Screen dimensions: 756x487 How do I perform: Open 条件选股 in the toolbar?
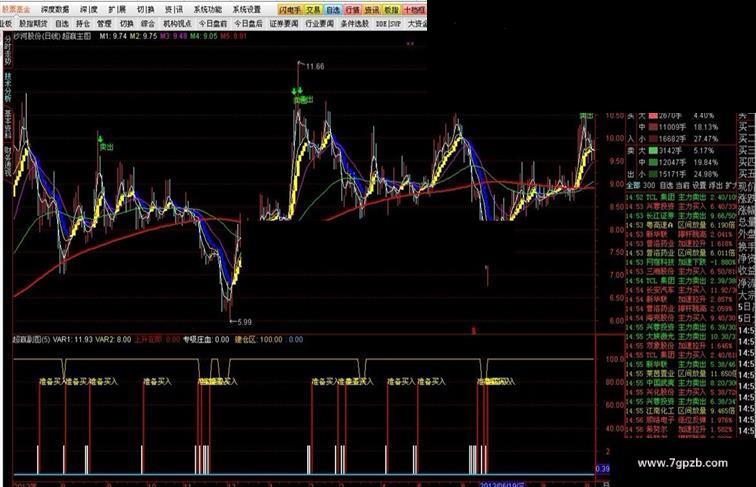(355, 23)
